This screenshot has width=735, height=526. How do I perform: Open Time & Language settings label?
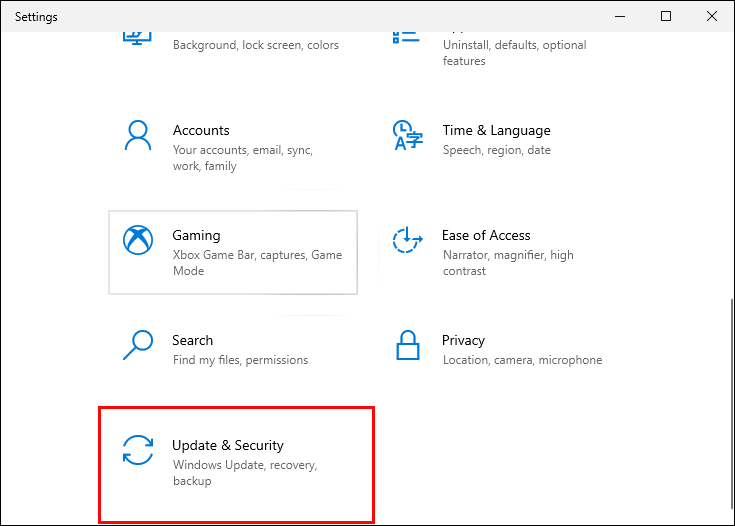click(x=496, y=130)
